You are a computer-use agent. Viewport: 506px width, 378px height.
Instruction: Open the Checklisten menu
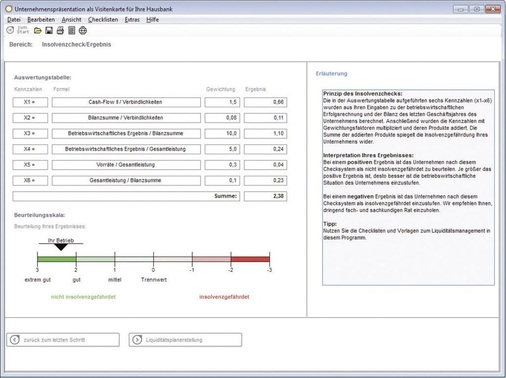point(103,20)
